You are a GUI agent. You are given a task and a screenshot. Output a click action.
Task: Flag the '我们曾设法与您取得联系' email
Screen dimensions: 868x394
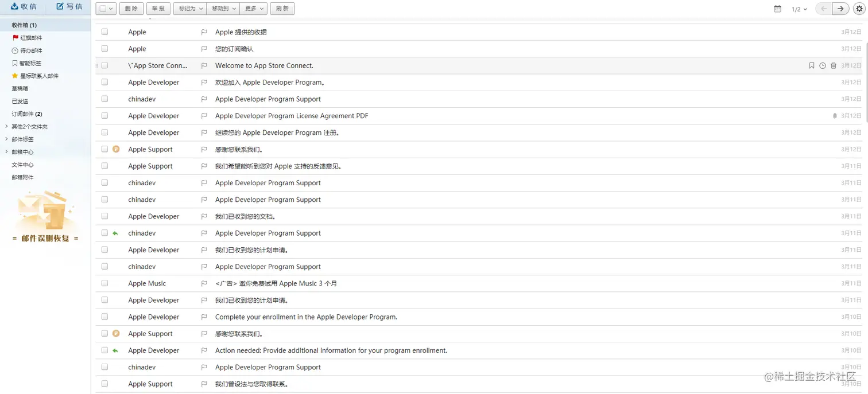(x=204, y=384)
